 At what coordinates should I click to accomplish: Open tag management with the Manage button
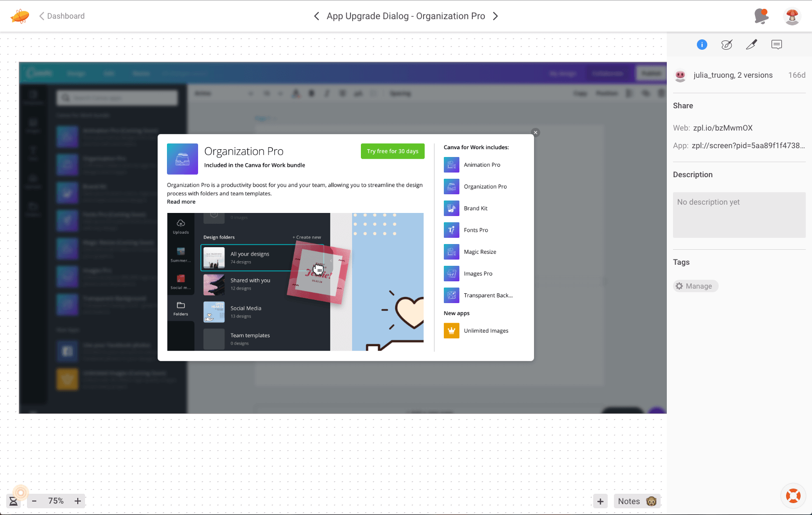tap(695, 286)
